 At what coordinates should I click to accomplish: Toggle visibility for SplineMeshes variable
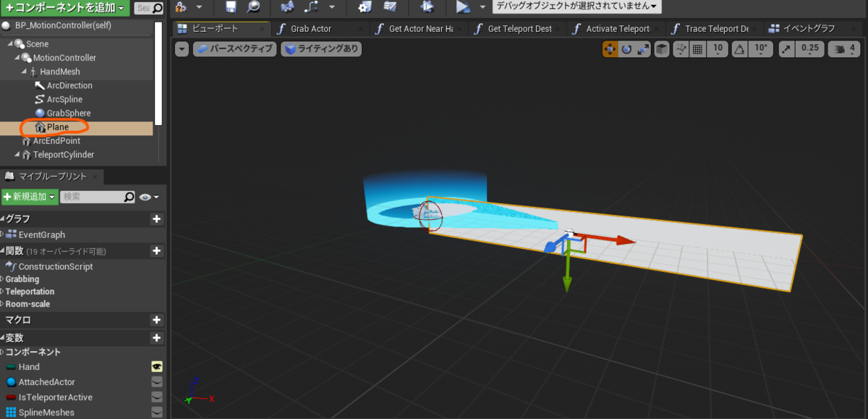point(156,412)
